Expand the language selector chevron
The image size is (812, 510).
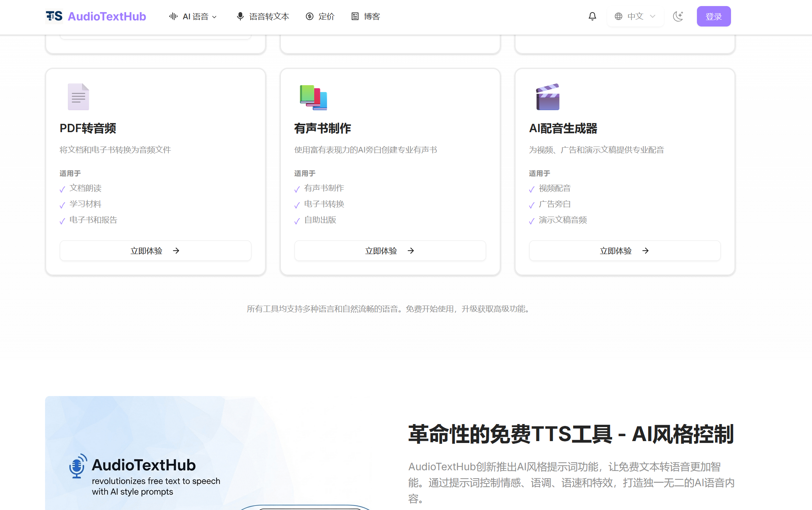(652, 16)
